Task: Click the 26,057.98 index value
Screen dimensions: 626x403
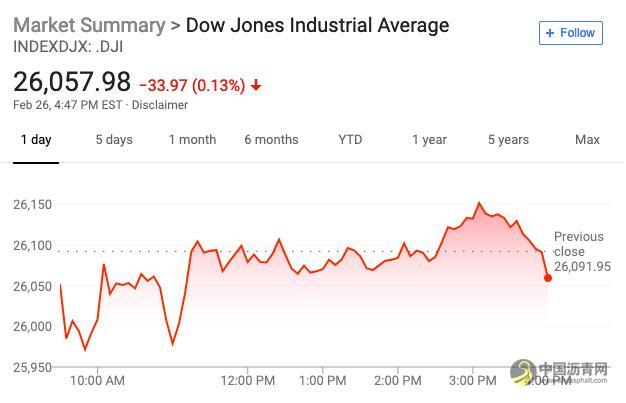Action: pyautogui.click(x=72, y=81)
